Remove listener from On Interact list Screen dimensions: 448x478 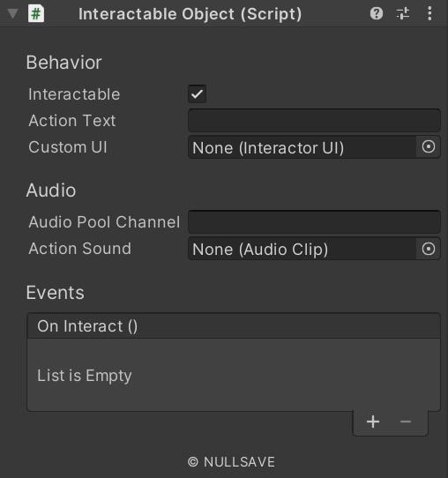pyautogui.click(x=406, y=422)
